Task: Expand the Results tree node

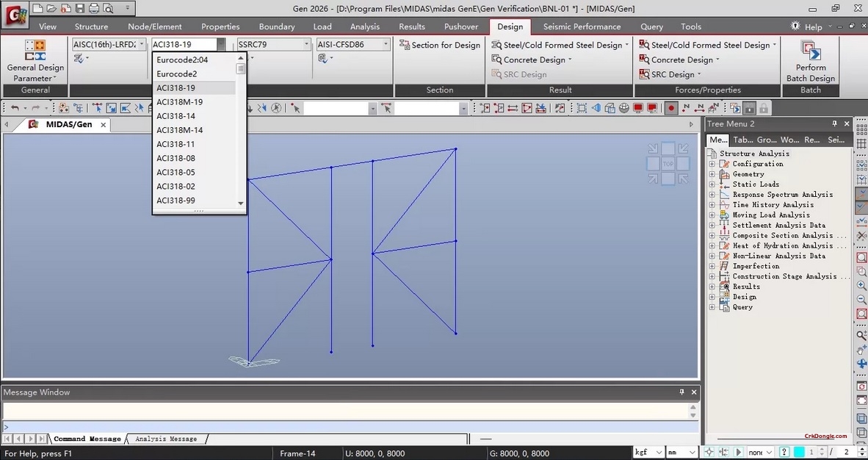Action: (712, 287)
